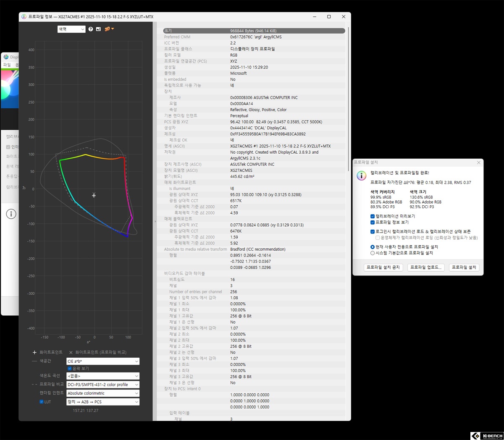504x440 pixels.
Task: Click the colorful info icon in install dialog
Action: point(362,175)
